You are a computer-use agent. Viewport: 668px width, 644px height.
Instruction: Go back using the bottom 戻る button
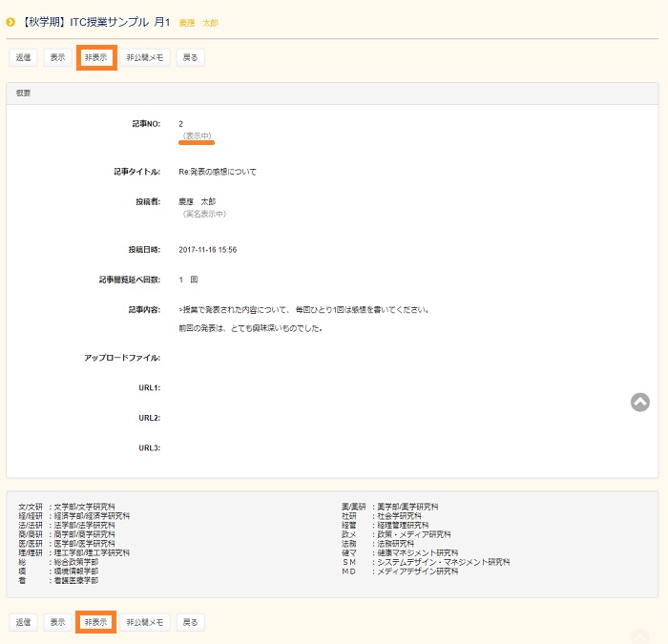pos(190,622)
